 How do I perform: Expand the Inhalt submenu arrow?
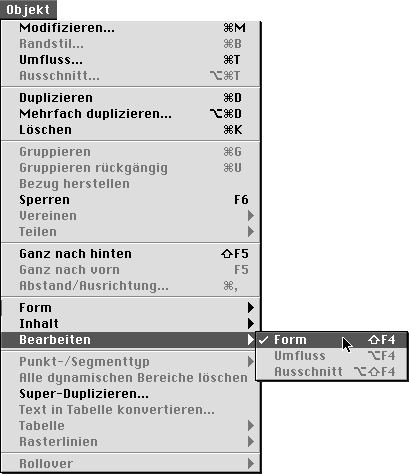tap(251, 323)
